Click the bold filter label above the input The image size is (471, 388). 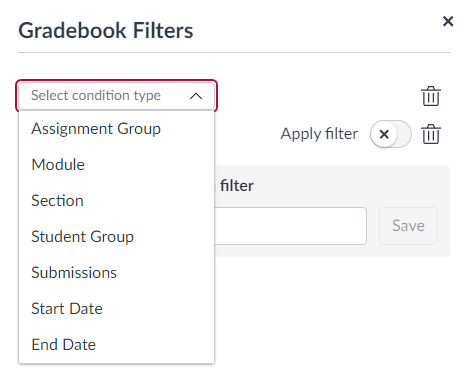(237, 186)
